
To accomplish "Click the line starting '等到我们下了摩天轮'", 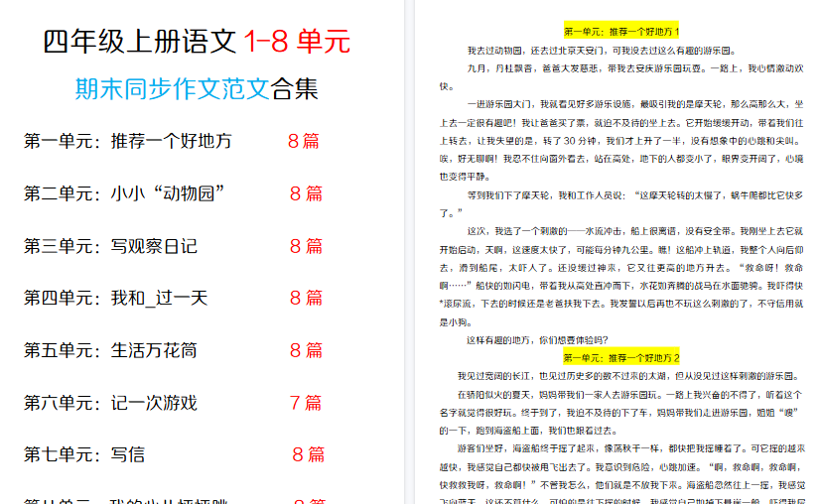I will (635, 195).
